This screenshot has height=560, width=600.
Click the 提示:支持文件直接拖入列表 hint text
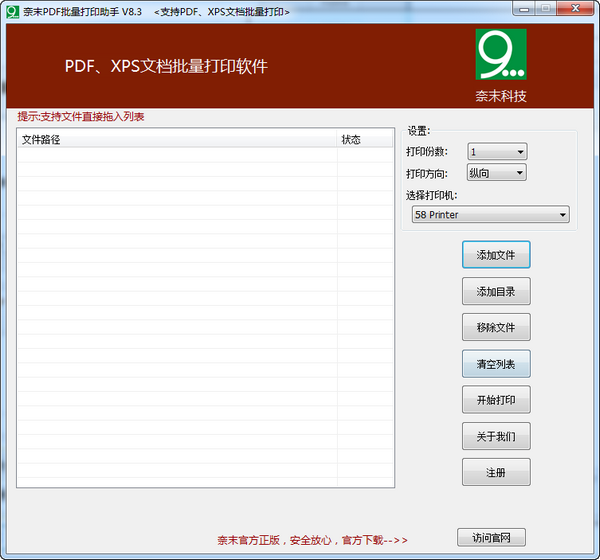tap(81, 117)
